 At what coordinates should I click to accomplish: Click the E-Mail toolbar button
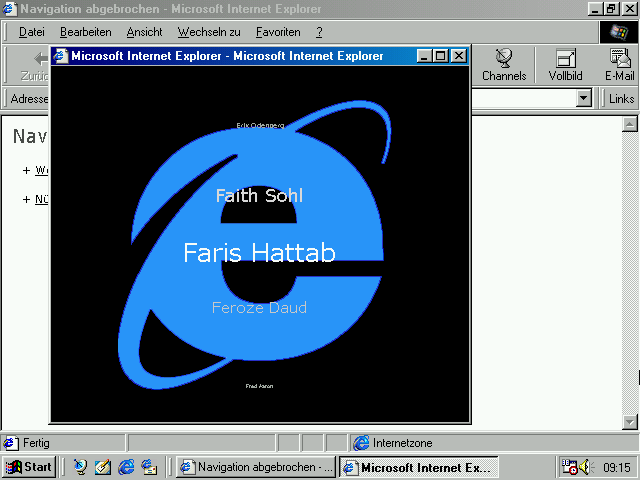point(619,65)
